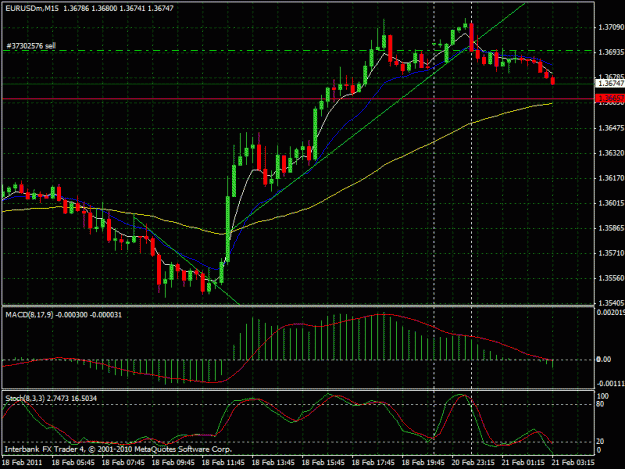This screenshot has height=469, width=625.
Task: Click the 18 Feb 13:45 time label
Action: [273, 463]
